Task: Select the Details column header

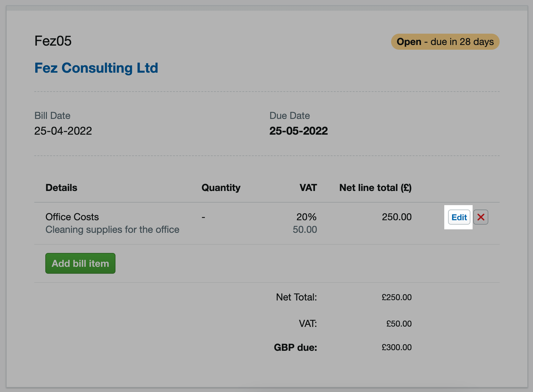Action: [61, 188]
